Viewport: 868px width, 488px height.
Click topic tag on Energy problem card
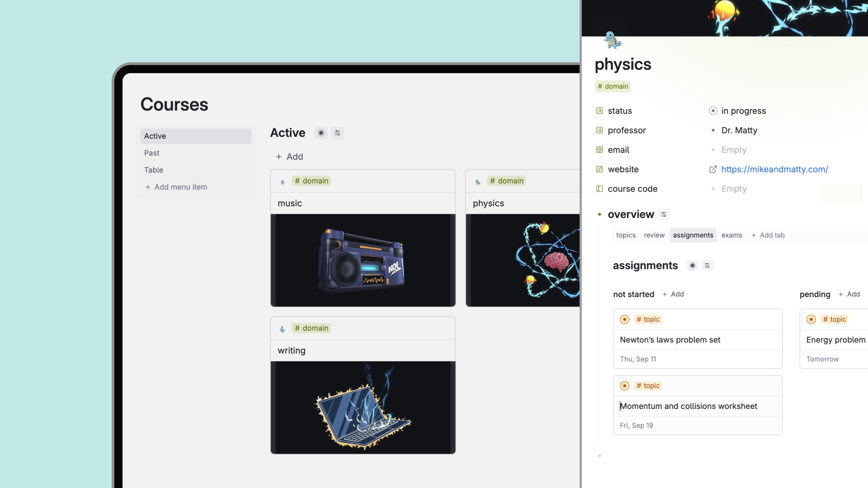[x=835, y=319]
